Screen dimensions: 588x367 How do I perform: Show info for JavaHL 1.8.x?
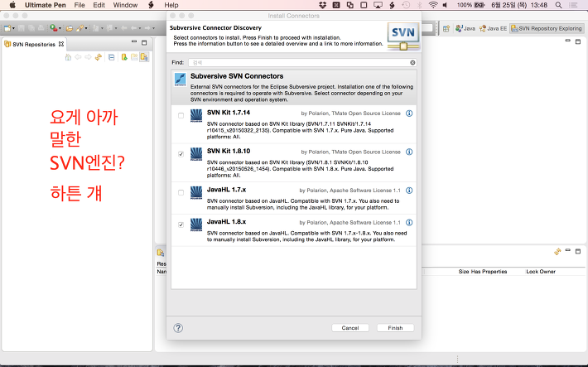pyautogui.click(x=409, y=223)
